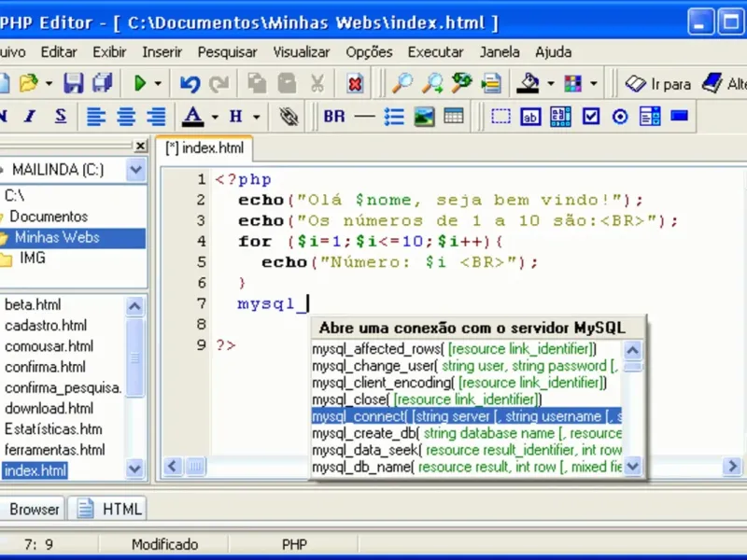The height and width of the screenshot is (560, 747).
Task: Click Find Next magnifier with green arrow
Action: (x=432, y=83)
